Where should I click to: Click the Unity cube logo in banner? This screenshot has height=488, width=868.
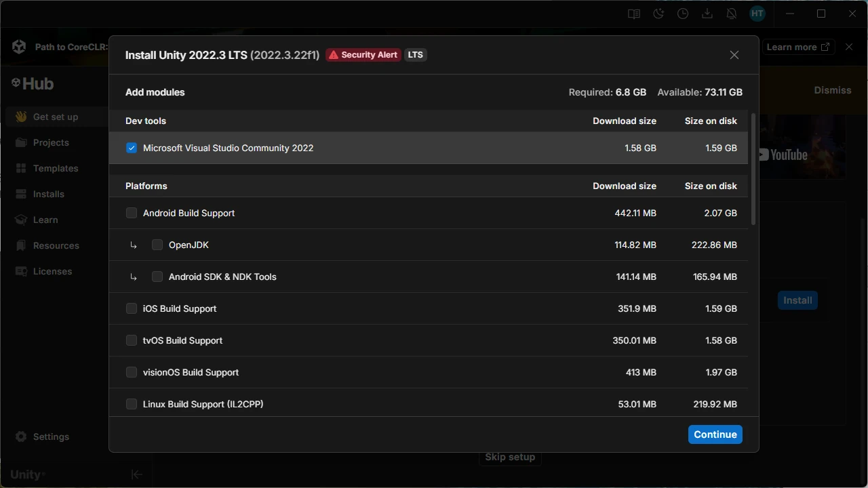click(19, 47)
